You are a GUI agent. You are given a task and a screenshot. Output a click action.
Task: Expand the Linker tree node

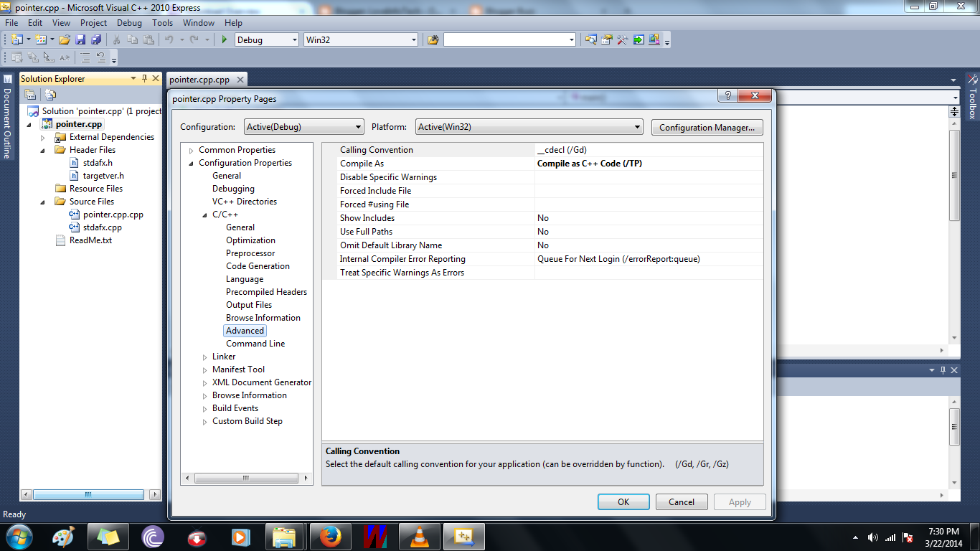204,357
